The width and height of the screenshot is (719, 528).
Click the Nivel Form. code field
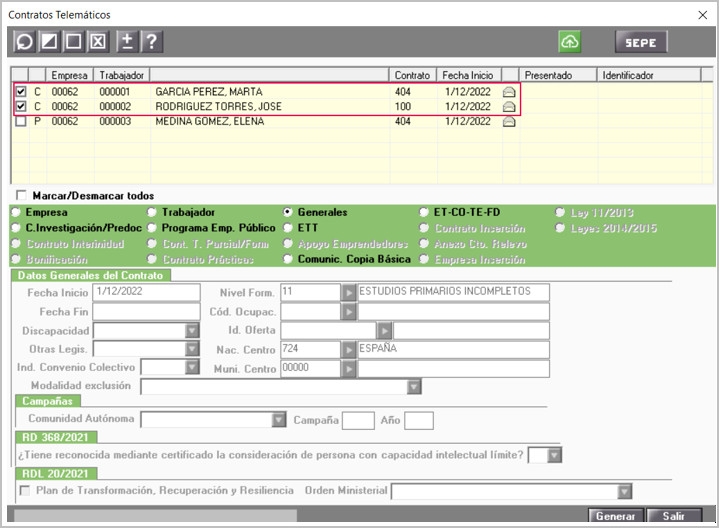coord(311,292)
